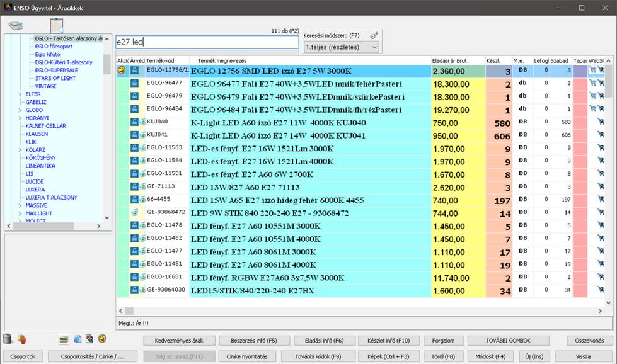Select KALNET CSILLAR in the tree

pos(45,126)
